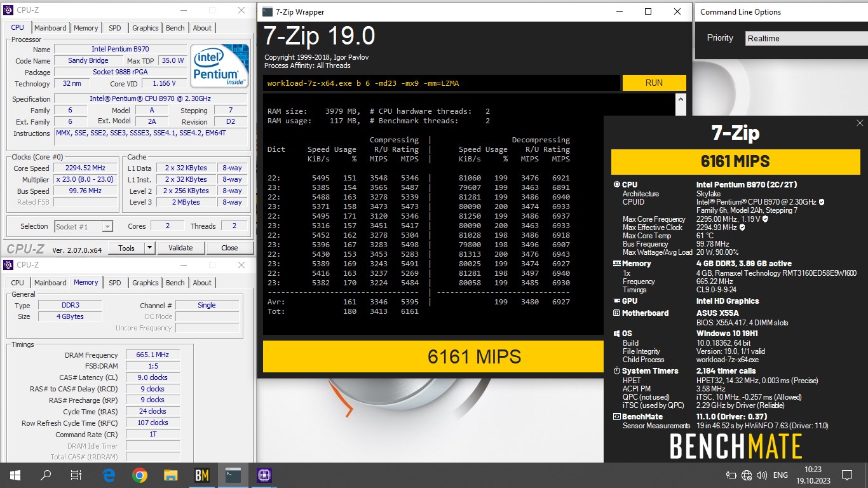This screenshot has width=868, height=488.
Task: Open SPD tab in memory CPU-Z window
Action: click(x=115, y=283)
